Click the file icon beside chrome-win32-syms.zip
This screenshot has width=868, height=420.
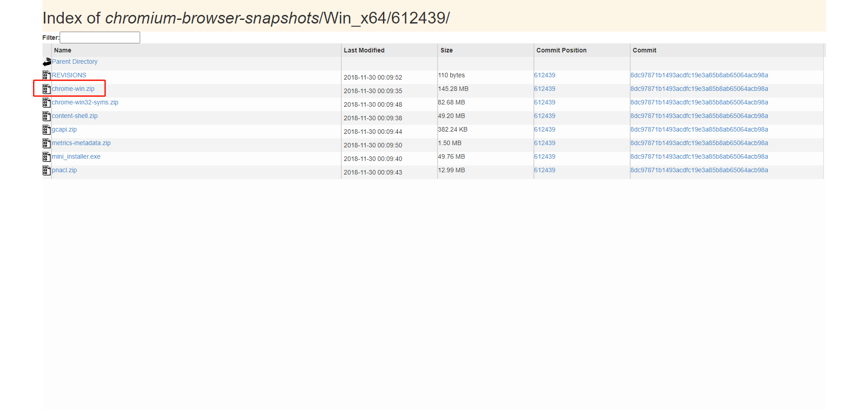pos(47,103)
